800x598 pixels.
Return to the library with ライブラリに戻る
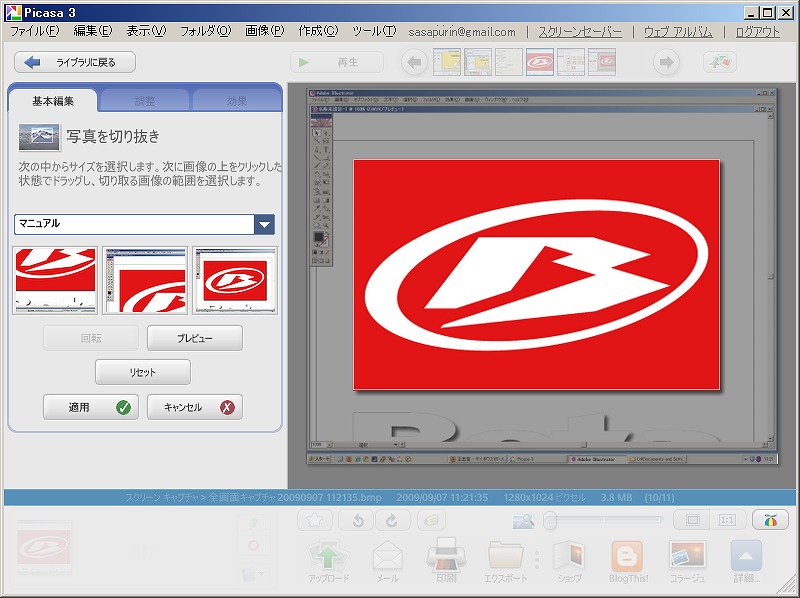click(x=75, y=62)
